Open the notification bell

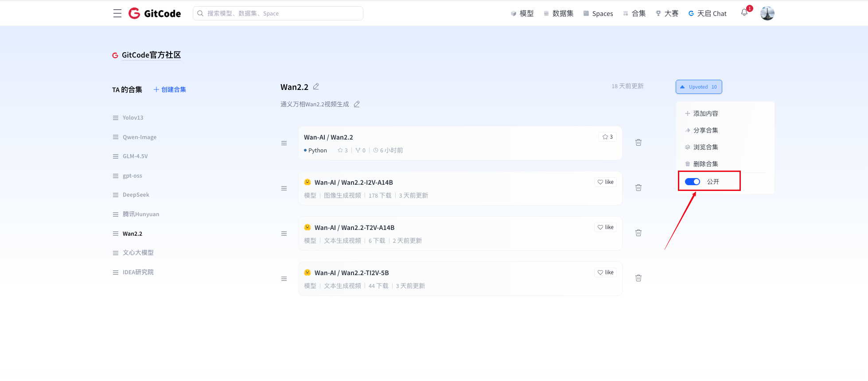(x=744, y=12)
